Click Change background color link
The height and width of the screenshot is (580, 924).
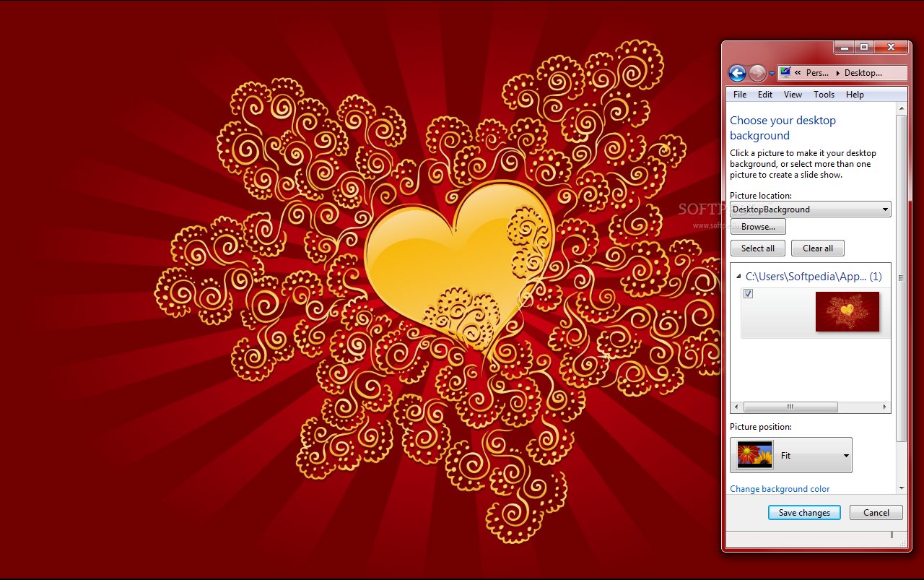[x=780, y=489]
